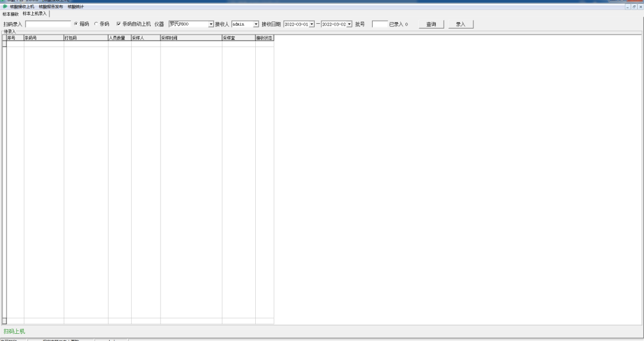This screenshot has height=341, width=644.
Task: Expand the 接收人 admin dropdown
Action: point(256,24)
